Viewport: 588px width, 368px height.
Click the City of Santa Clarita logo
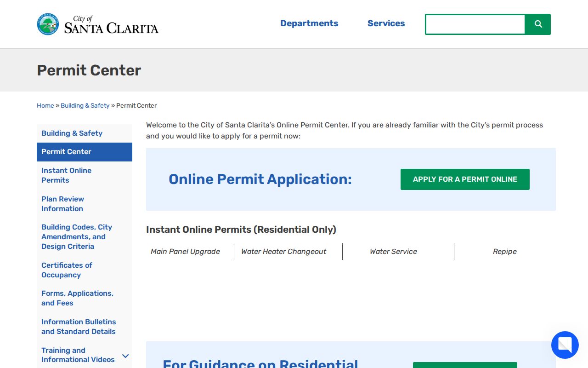tap(98, 24)
